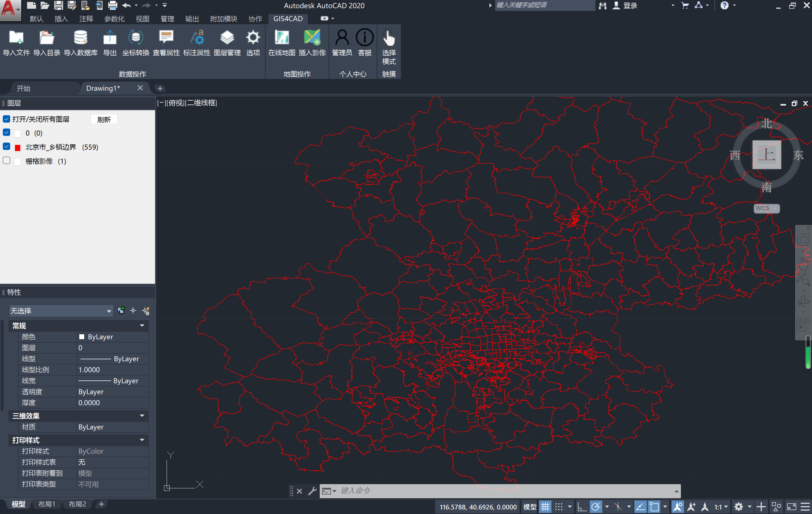Click the red color swatch of 北京市_乡镇边界

(18, 147)
